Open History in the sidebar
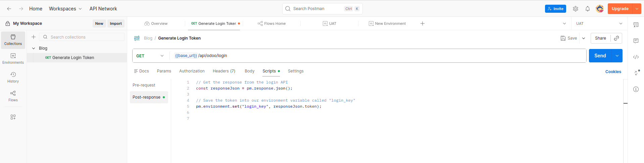 pyautogui.click(x=13, y=77)
